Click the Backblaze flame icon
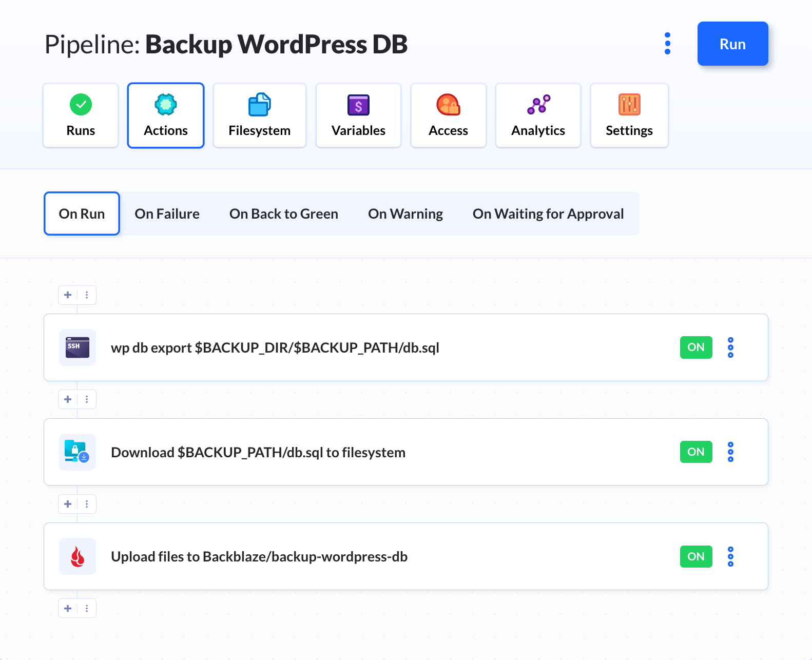This screenshot has width=812, height=660. pos(78,556)
